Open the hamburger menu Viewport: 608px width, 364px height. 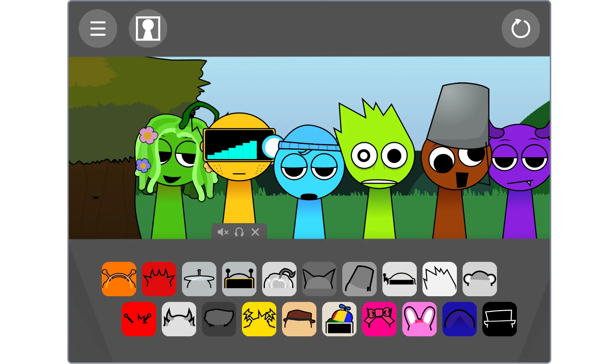point(98,28)
